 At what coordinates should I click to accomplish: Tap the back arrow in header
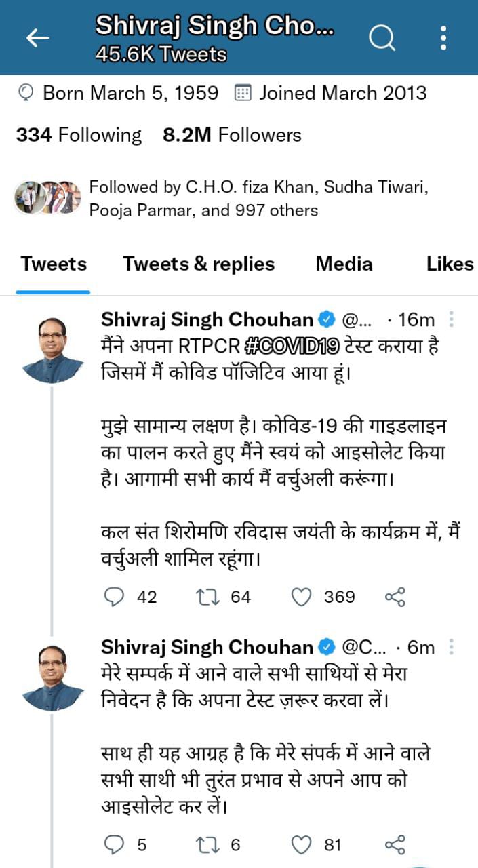pos(38,39)
